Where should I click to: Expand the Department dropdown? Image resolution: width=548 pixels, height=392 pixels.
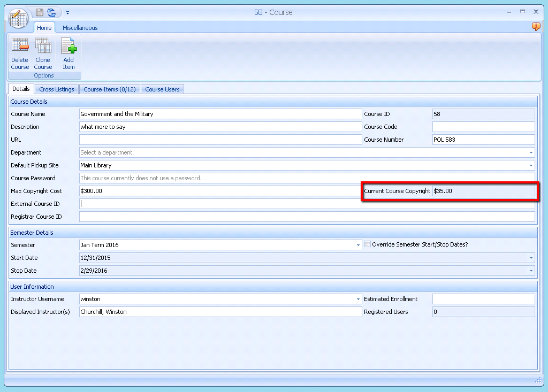(531, 153)
